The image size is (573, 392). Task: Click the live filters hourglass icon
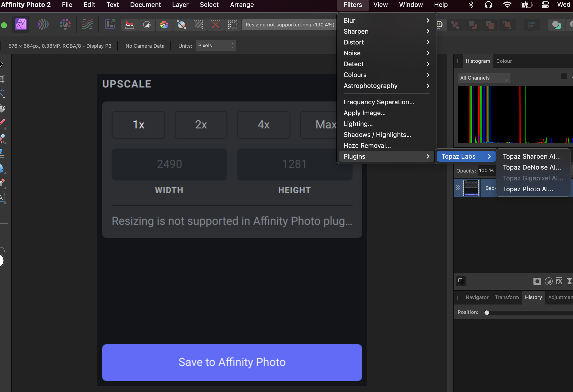(x=570, y=281)
